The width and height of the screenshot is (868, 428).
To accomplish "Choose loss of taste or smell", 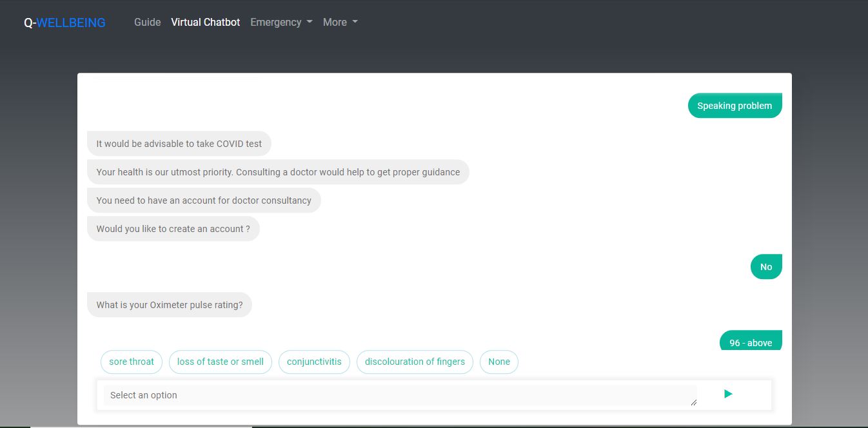I will click(221, 362).
